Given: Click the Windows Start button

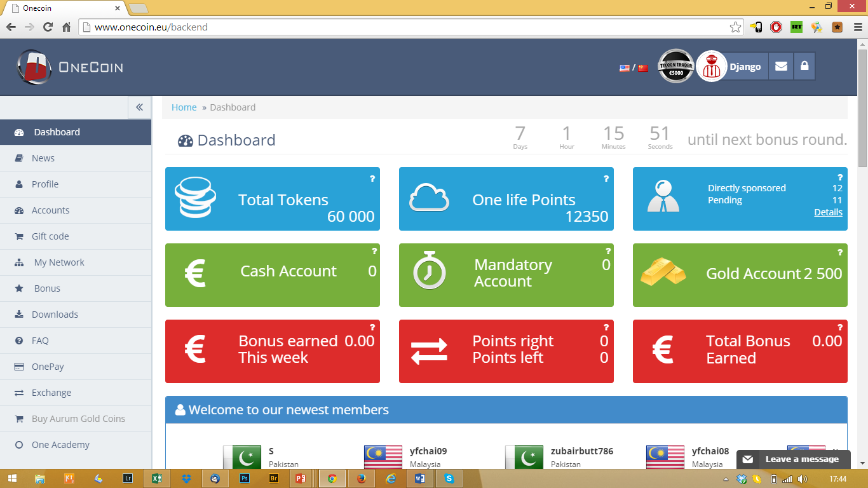Looking at the screenshot, I should tap(13, 478).
